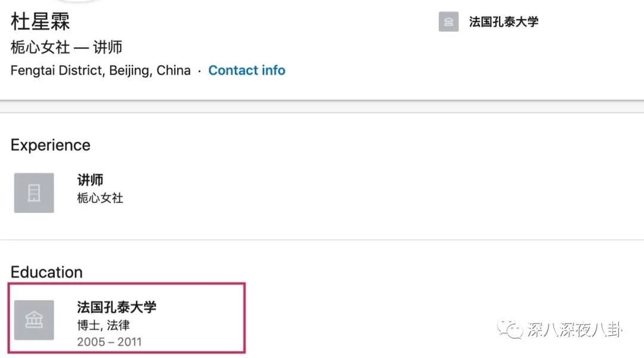Click the Education section header
The image size is (644, 358).
point(46,271)
